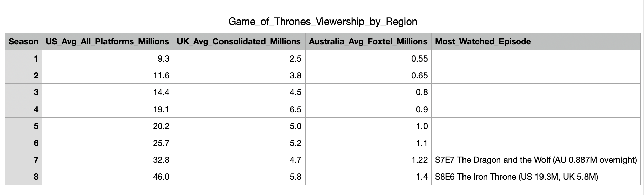The width and height of the screenshot is (644, 195).
Task: Select the US_Avg_All_Platforms_Millions column header
Action: click(107, 42)
